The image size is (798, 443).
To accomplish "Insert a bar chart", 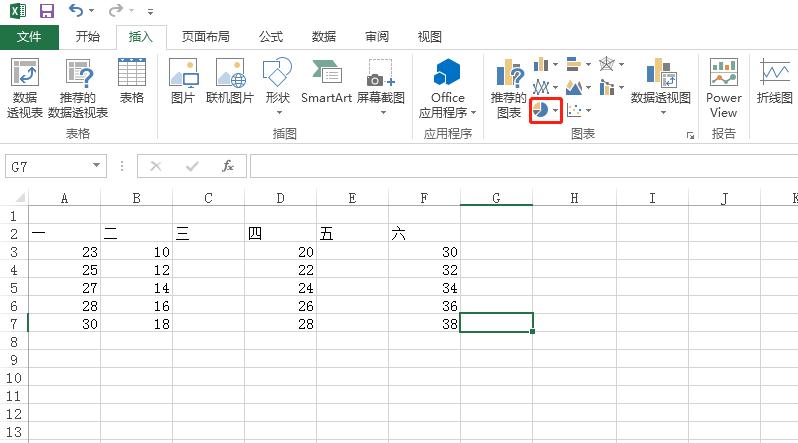I will (574, 65).
